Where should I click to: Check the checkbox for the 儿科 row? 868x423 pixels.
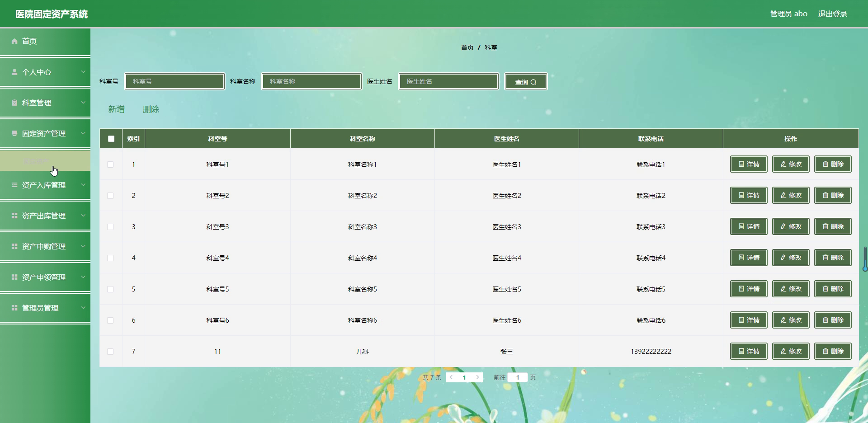tap(110, 352)
